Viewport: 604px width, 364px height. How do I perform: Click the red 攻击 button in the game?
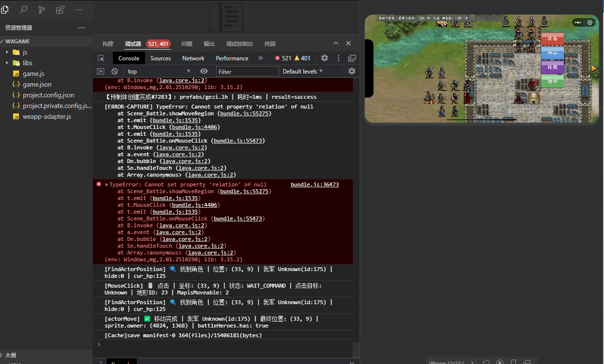552,38
